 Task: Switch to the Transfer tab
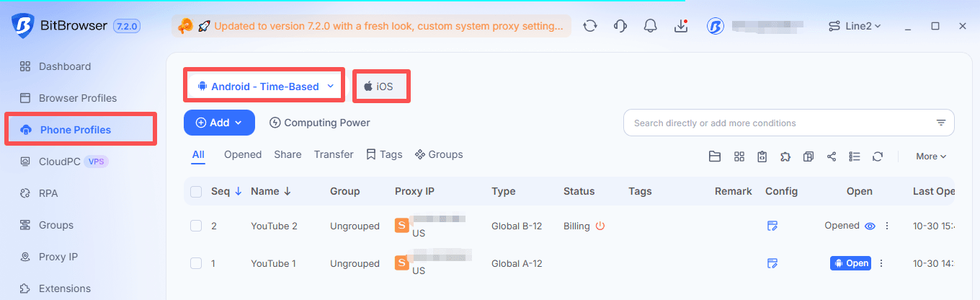pyautogui.click(x=334, y=154)
